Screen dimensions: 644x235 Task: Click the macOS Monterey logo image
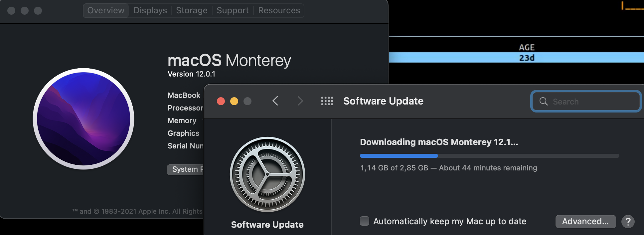[x=83, y=119]
